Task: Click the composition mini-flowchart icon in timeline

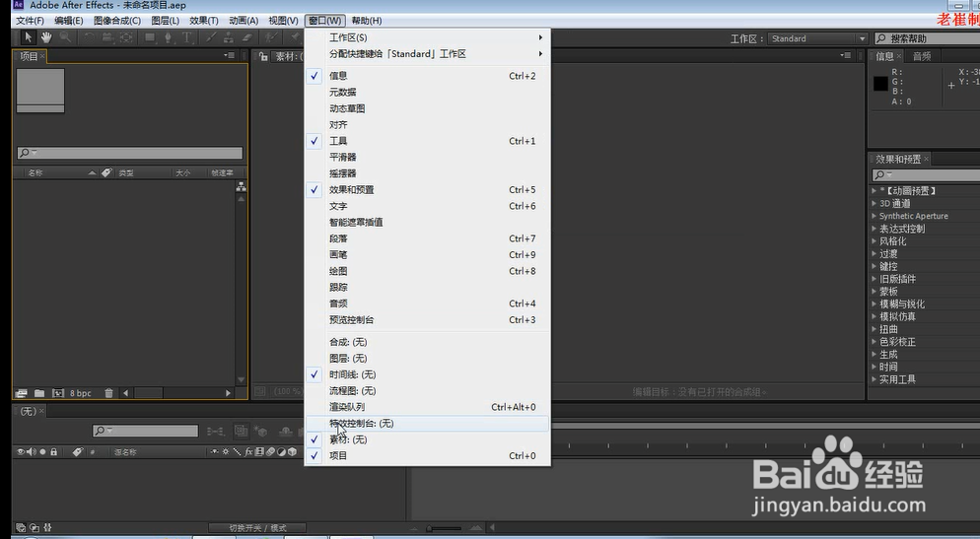Action: point(216,431)
